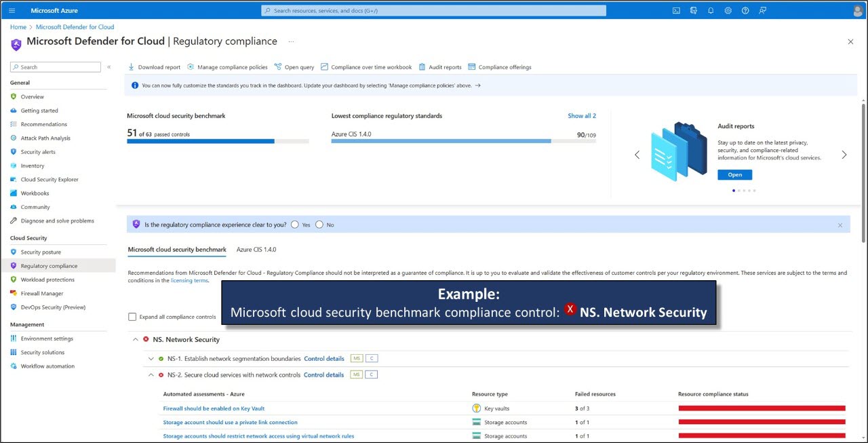Screen dimensions: 868x443
Task: Open Diagnose and solve problems
Action: click(x=58, y=221)
